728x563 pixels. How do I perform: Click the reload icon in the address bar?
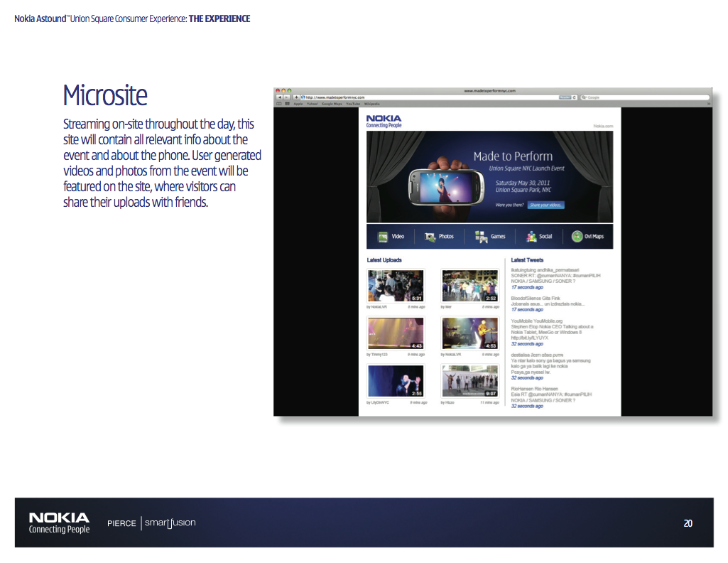coord(575,97)
